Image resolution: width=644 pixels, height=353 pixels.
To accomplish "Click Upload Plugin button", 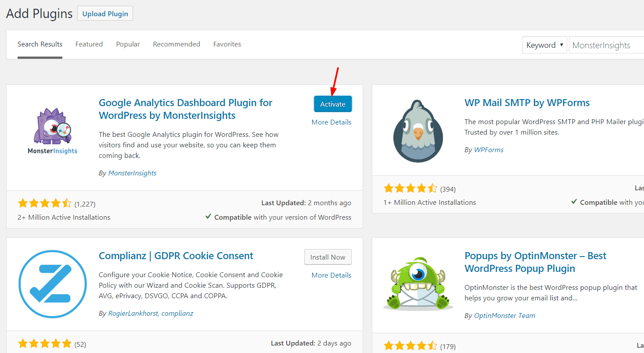I will (105, 14).
